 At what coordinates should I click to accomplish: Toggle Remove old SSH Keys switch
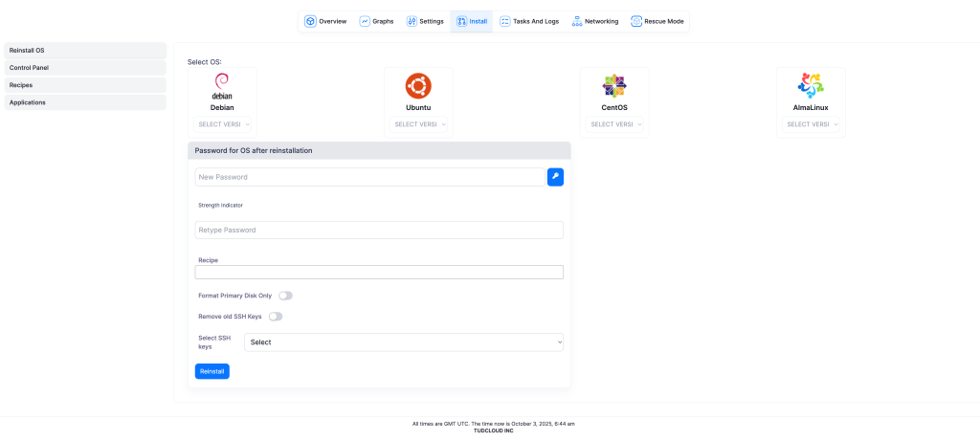click(276, 317)
